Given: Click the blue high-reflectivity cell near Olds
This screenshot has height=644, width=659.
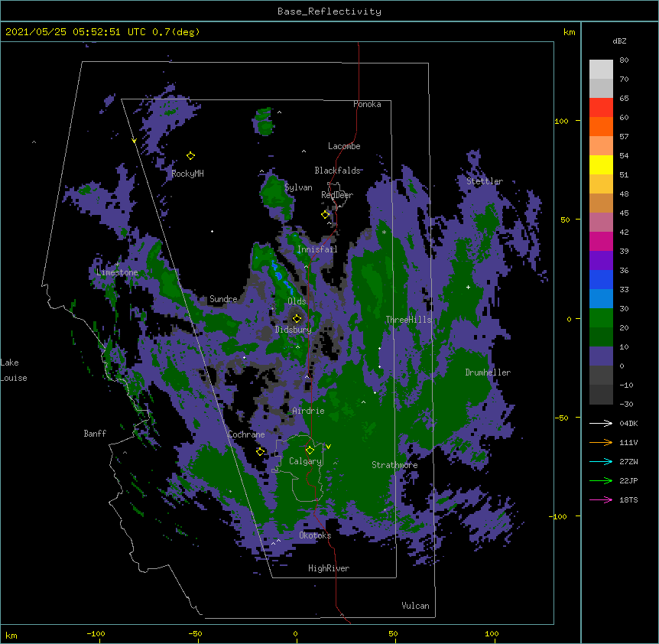Looking at the screenshot, I should click(279, 275).
